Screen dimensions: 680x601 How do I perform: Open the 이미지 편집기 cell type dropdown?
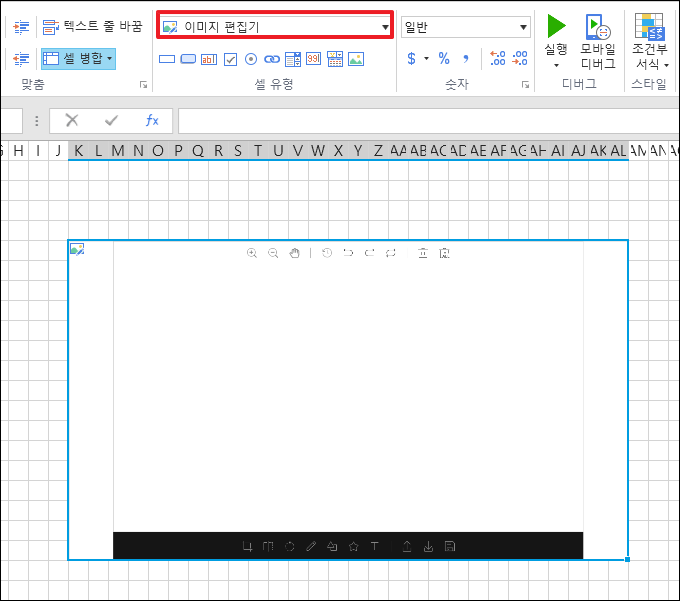pyautogui.click(x=275, y=27)
